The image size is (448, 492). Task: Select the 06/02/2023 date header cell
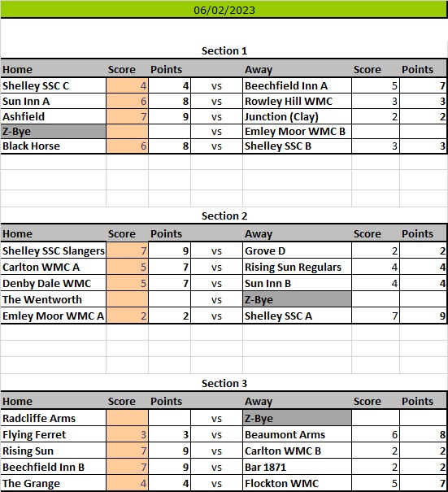click(224, 10)
